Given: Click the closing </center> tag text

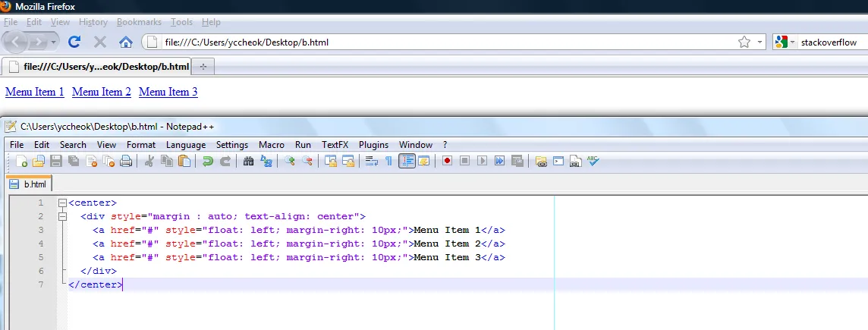Looking at the screenshot, I should point(95,284).
